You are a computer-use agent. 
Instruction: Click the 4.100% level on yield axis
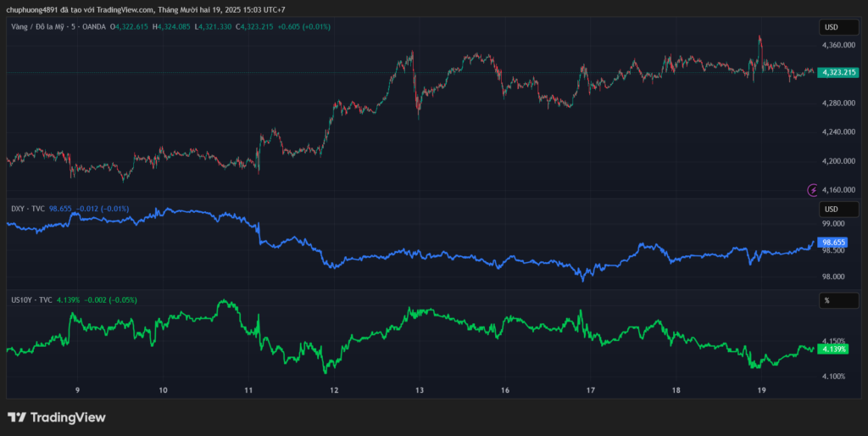[835, 376]
